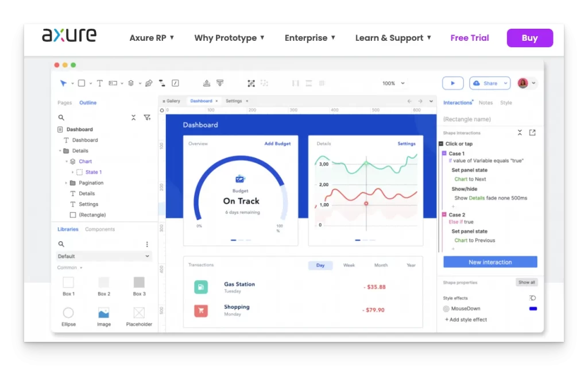
Task: Open the Gallery canvas tab
Action: pos(171,101)
